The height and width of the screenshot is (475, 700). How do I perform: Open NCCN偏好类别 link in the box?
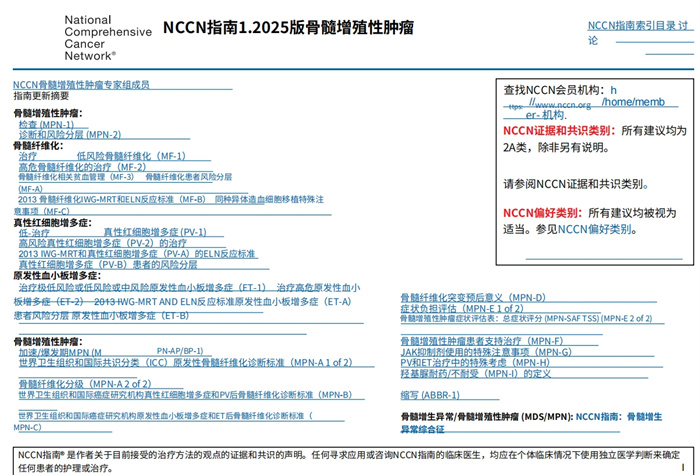(x=594, y=229)
